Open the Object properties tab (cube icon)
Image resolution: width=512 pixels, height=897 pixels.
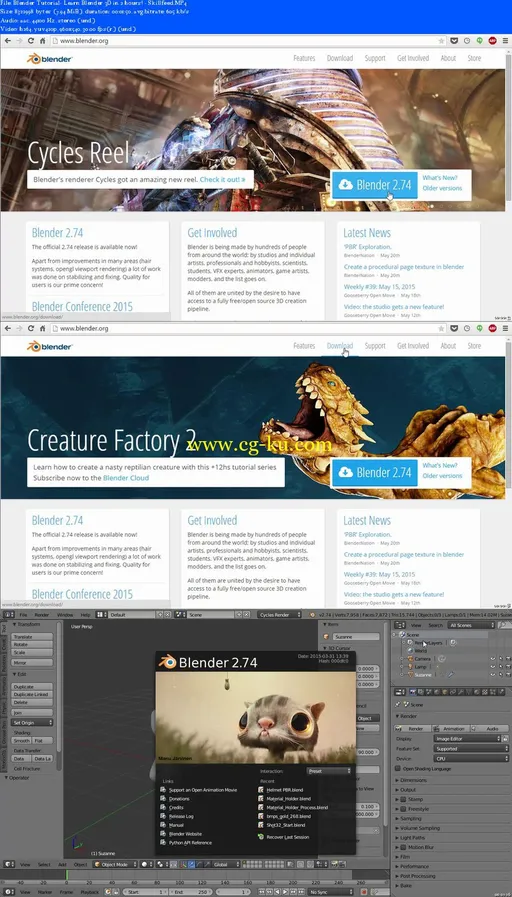tap(444, 692)
